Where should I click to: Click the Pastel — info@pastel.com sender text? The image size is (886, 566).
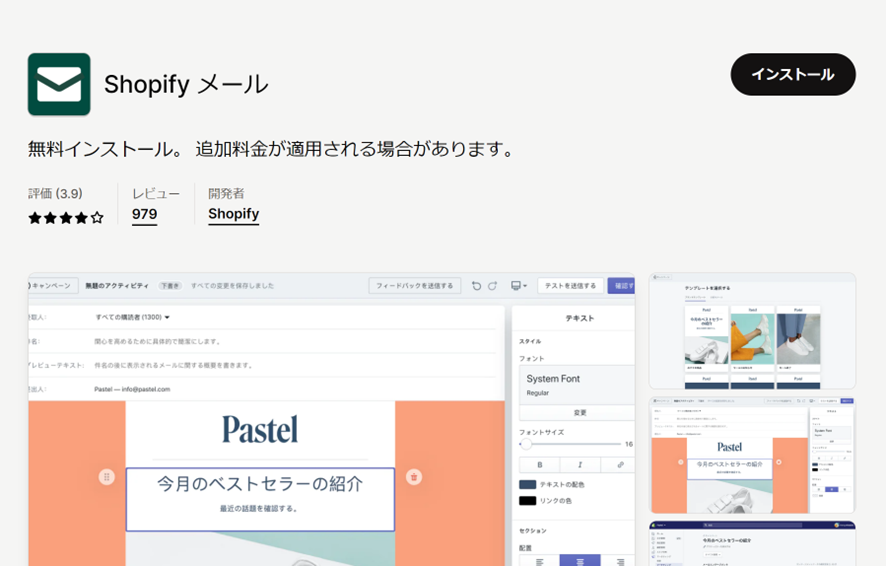tap(132, 389)
